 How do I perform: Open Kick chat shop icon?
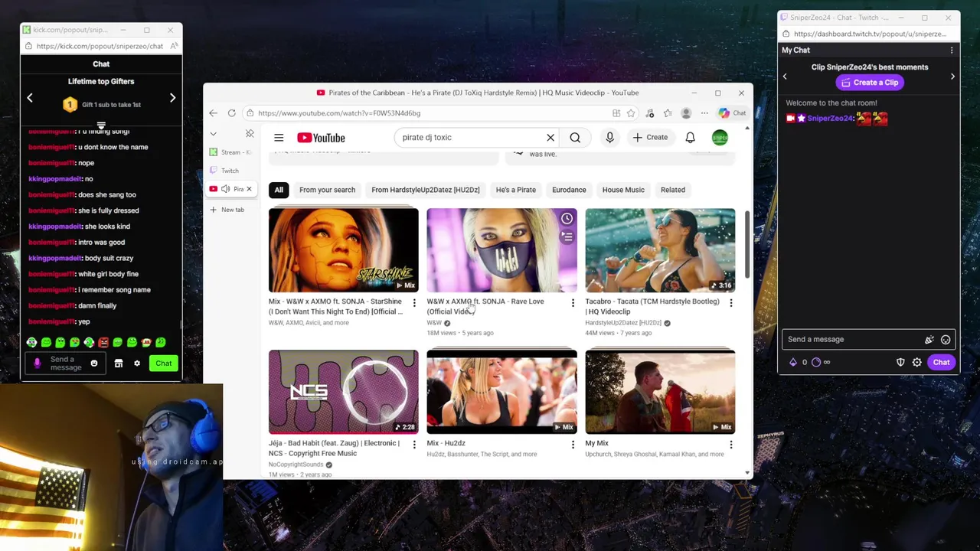coord(119,364)
